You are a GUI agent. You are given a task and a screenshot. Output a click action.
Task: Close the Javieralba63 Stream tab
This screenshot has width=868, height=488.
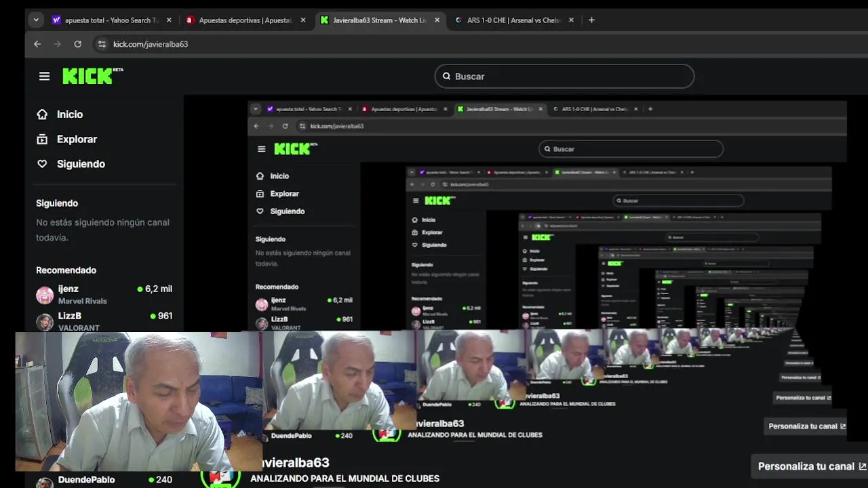[x=437, y=20]
